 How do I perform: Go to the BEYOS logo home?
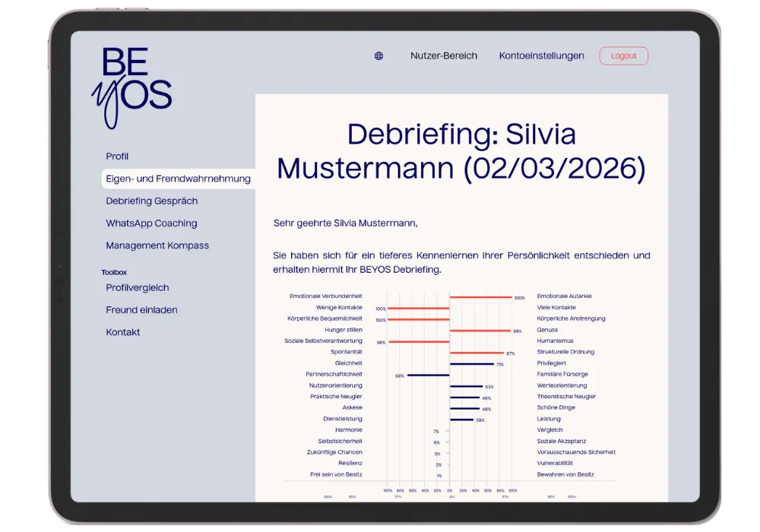tap(131, 87)
